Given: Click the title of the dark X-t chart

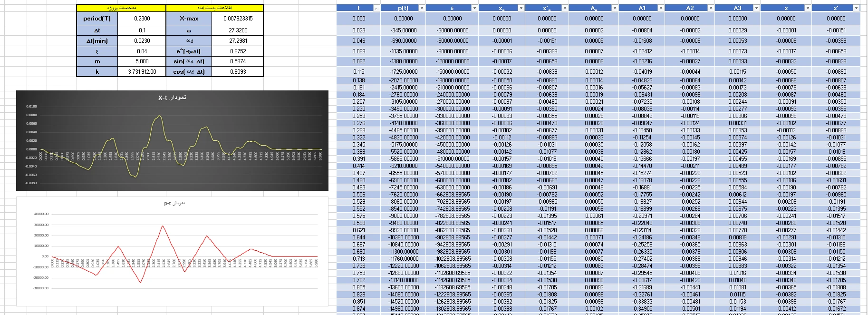Looking at the screenshot, I should click(x=172, y=98).
